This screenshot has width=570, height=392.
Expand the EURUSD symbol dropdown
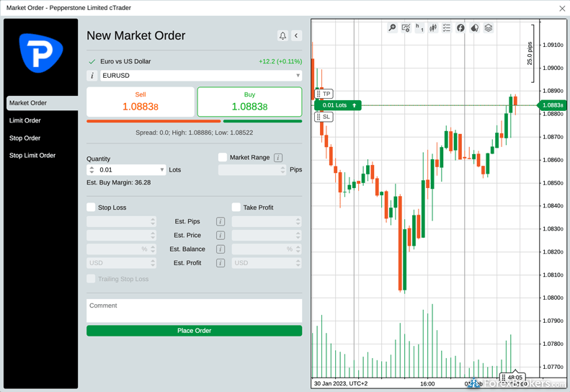coord(298,76)
